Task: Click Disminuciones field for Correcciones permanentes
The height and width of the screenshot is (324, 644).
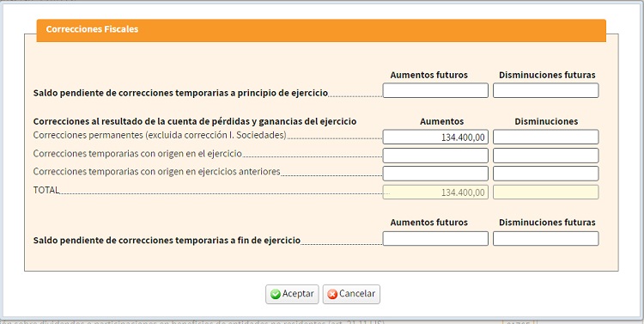Action: pyautogui.click(x=546, y=137)
